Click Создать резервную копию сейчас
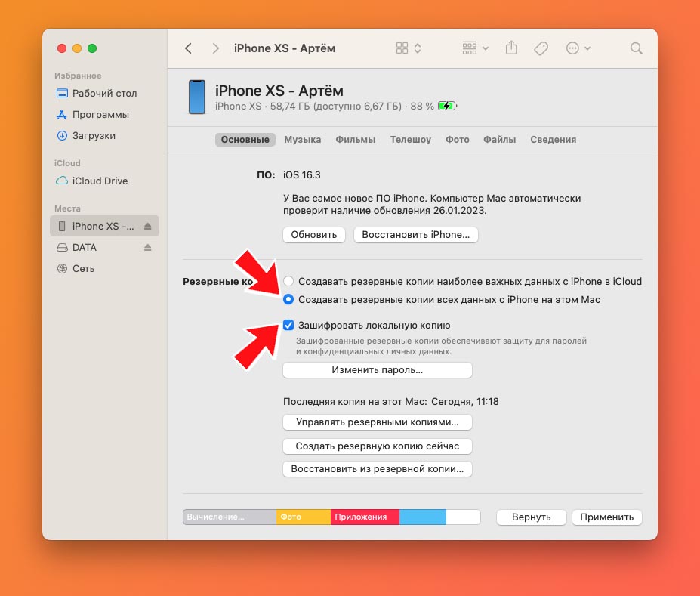The height and width of the screenshot is (596, 700). pyautogui.click(x=378, y=446)
